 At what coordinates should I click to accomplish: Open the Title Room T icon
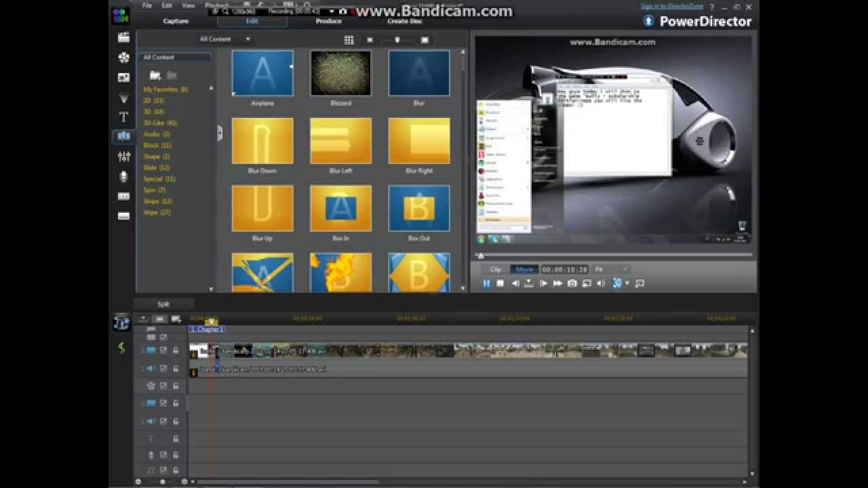123,117
